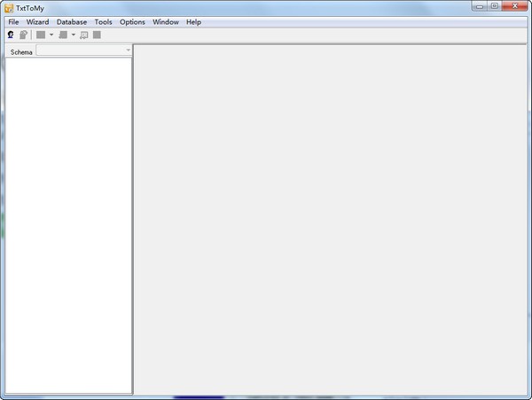Maximize the TxtToMy window
Viewport: 532px width, 400px height.
494,7
